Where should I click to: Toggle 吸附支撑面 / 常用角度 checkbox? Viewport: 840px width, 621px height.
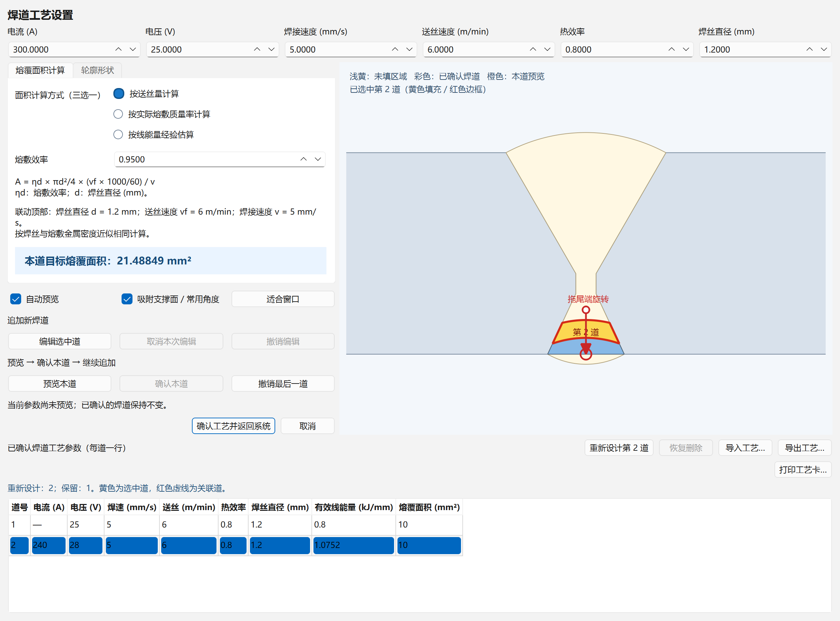(x=127, y=299)
